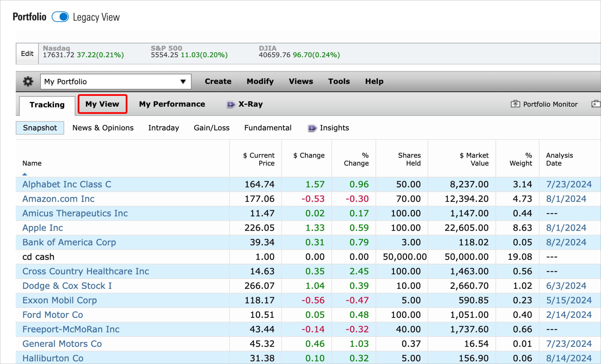Open the Portfolio Monitor link

click(x=550, y=104)
